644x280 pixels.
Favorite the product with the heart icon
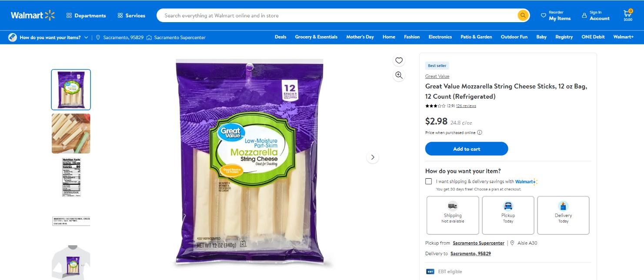[399, 60]
